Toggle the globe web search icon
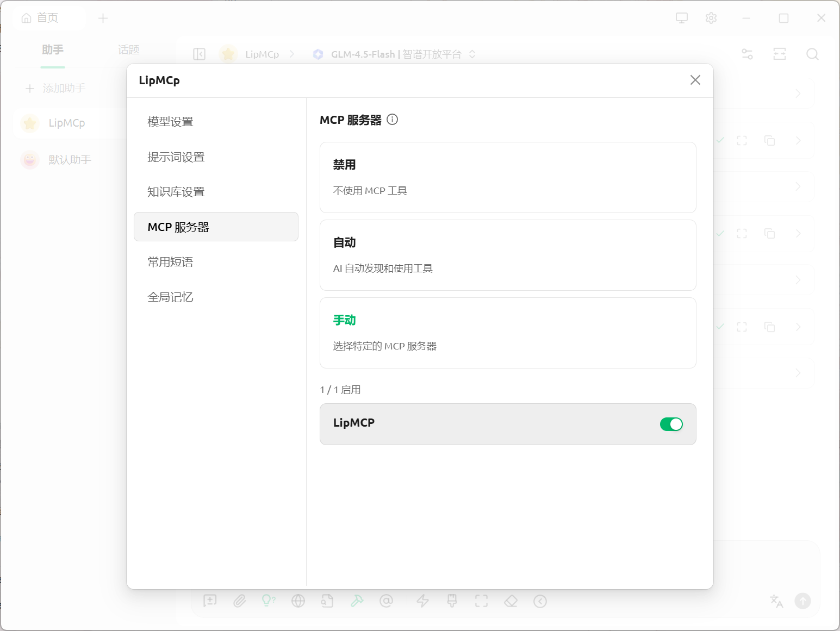The height and width of the screenshot is (631, 840). point(298,601)
